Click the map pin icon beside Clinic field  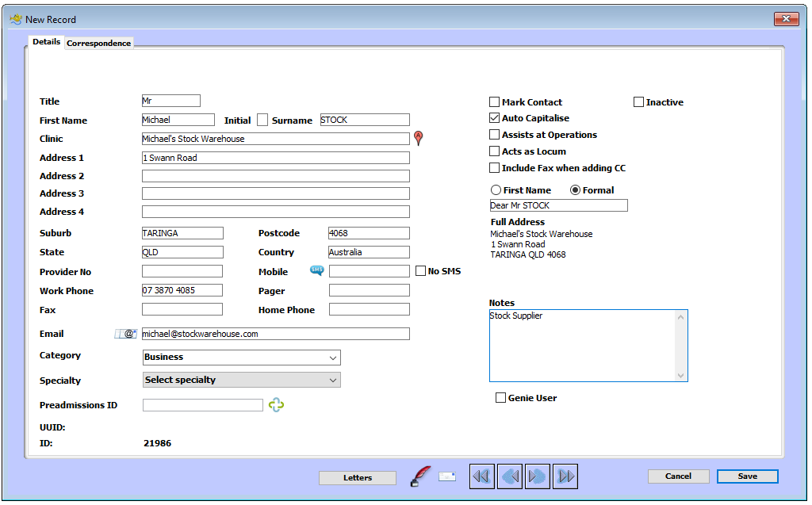tap(419, 137)
